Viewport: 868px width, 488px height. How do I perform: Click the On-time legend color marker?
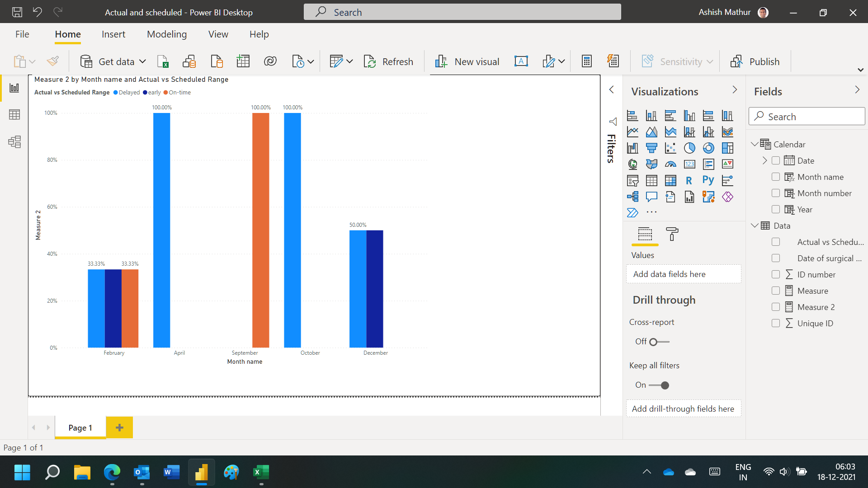point(165,93)
